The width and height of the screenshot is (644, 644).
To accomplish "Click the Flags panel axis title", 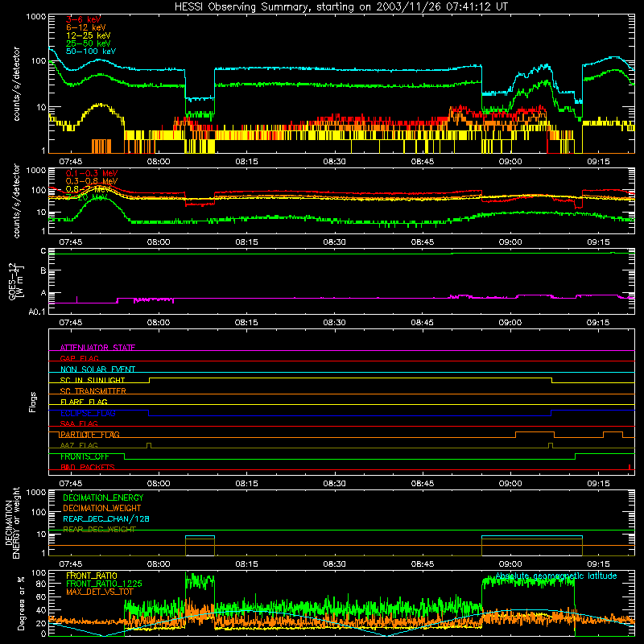I will tap(32, 402).
